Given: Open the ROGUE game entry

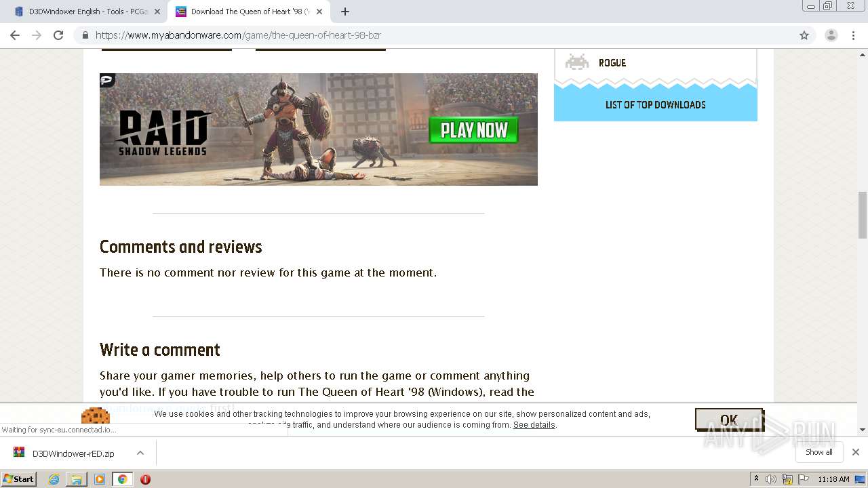Looking at the screenshot, I should tap(612, 63).
